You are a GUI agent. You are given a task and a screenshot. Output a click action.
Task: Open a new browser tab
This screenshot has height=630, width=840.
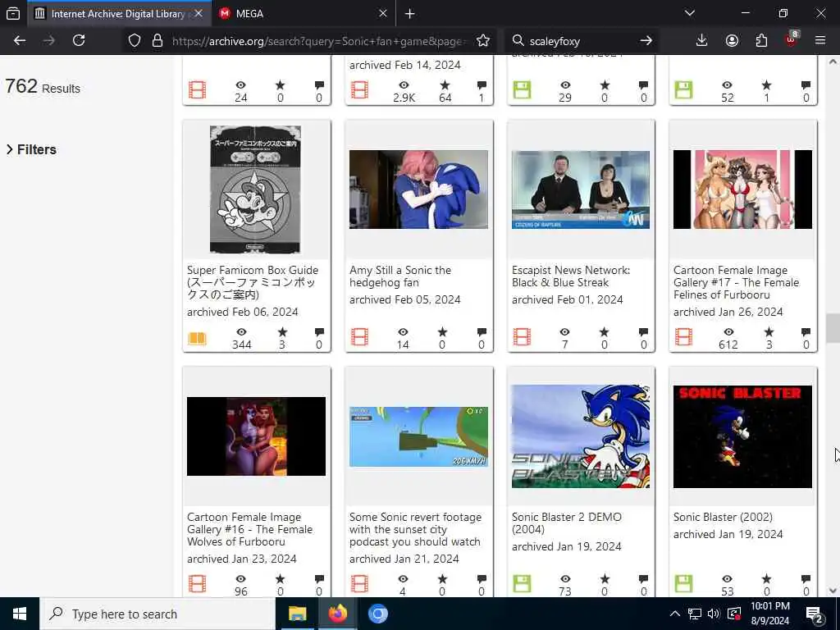(410, 14)
